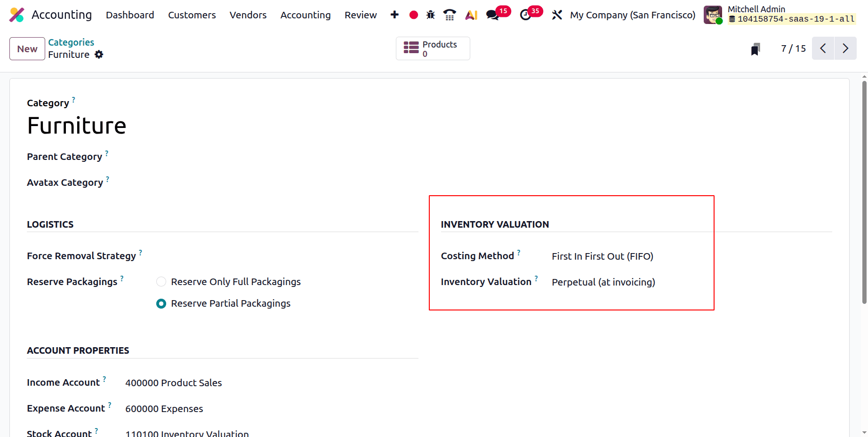
Task: Click Mitchell Admin user name
Action: tap(756, 9)
